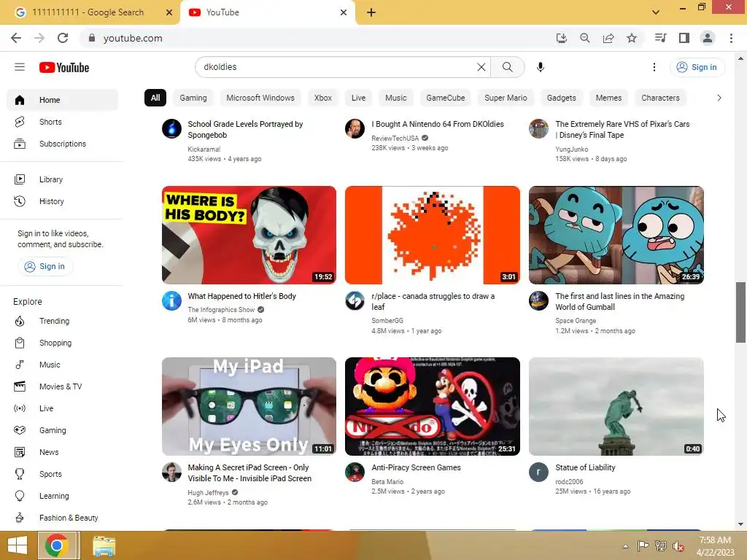Click the magnifier search button
This screenshot has width=747, height=560.
pos(508,67)
